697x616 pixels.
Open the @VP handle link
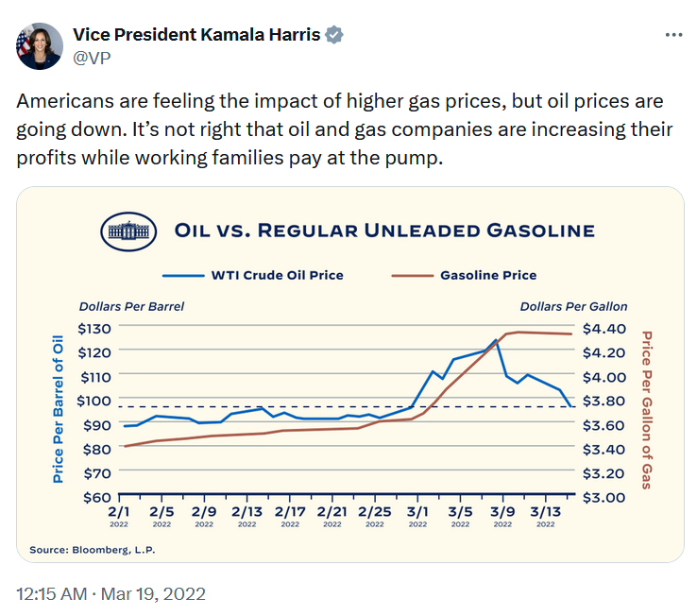[92, 58]
